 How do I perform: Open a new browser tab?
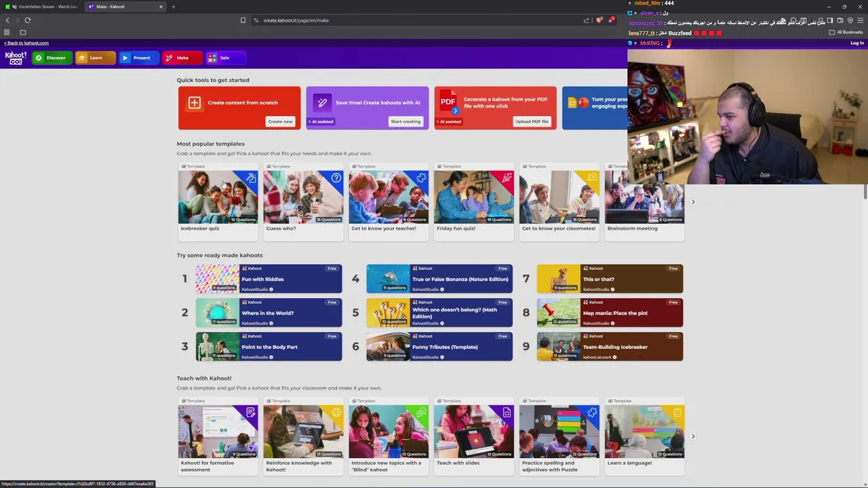tap(173, 7)
